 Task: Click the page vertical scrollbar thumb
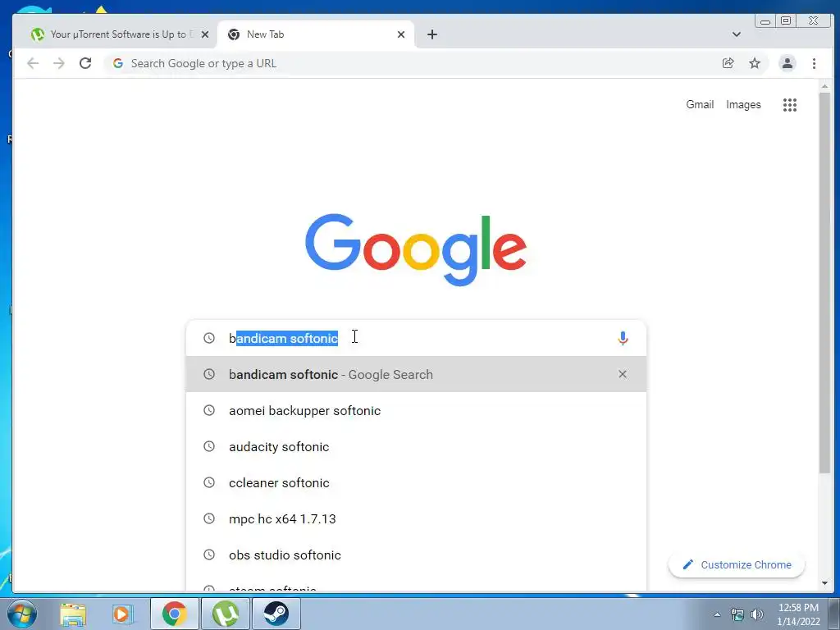coord(824,282)
